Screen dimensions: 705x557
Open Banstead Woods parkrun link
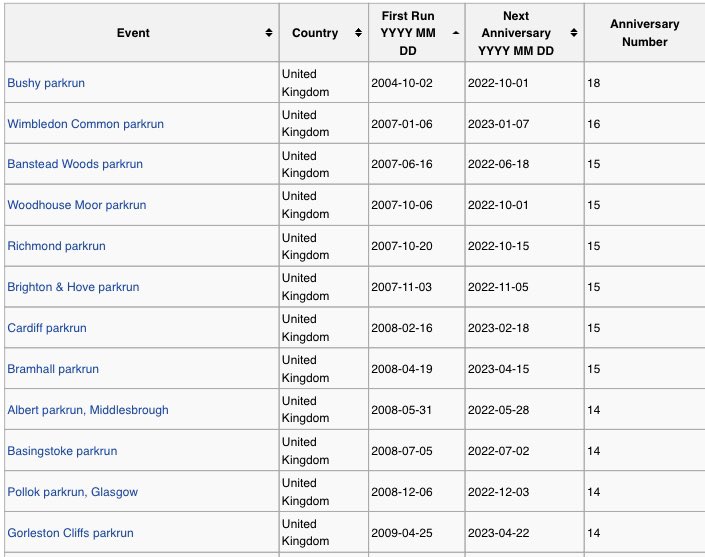(75, 164)
